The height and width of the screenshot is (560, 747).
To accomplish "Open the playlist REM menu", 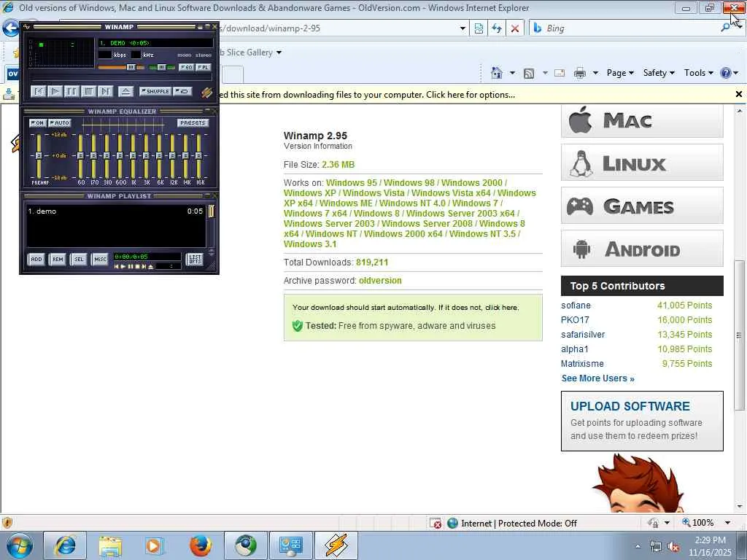I will [58, 259].
